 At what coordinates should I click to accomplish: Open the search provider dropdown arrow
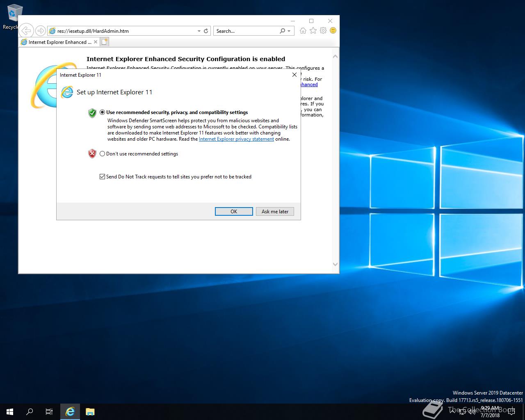point(289,31)
